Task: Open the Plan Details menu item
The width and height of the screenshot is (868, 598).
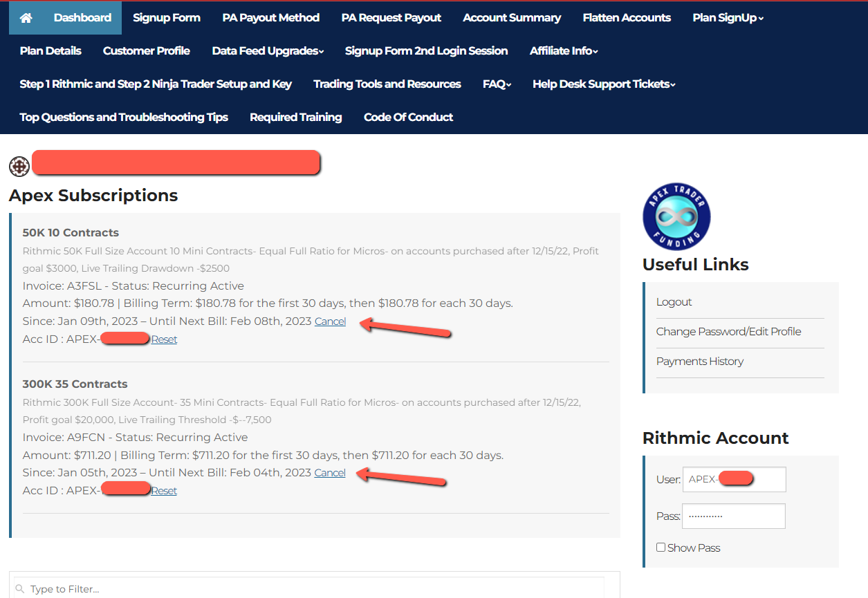Action: tap(50, 51)
